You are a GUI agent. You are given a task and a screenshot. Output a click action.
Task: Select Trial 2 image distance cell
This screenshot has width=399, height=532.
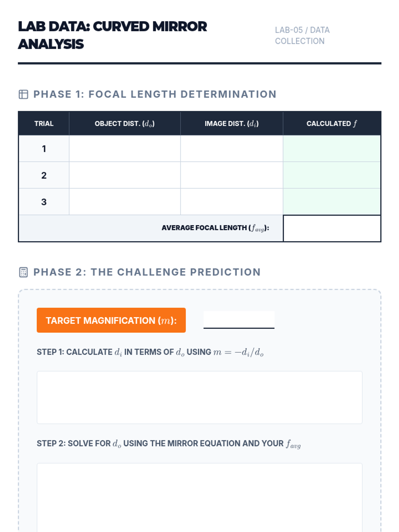coord(231,175)
